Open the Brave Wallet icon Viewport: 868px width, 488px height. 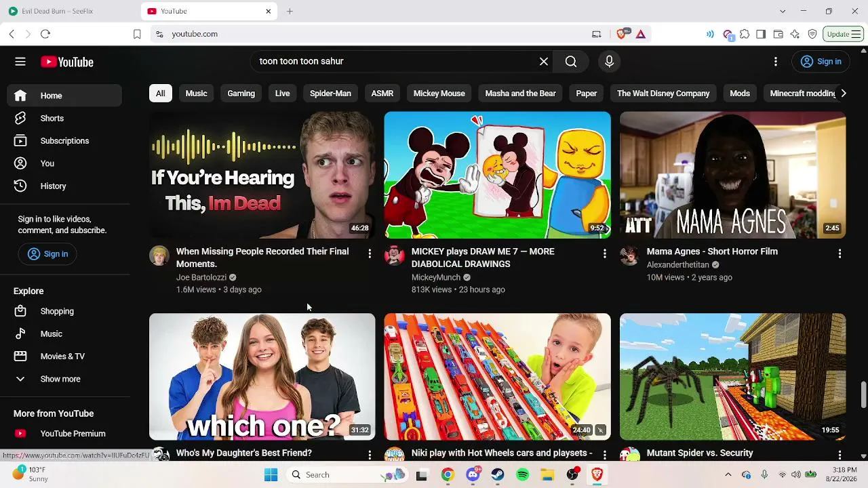(778, 34)
